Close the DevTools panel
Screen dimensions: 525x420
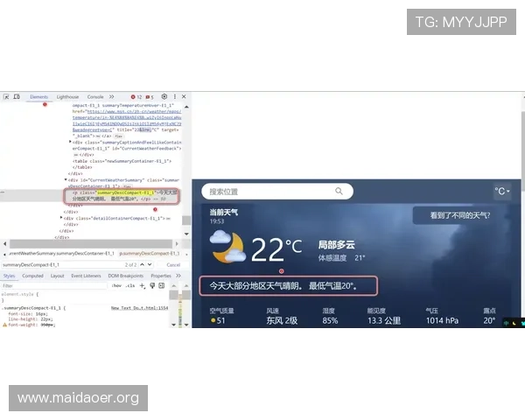pyautogui.click(x=184, y=96)
